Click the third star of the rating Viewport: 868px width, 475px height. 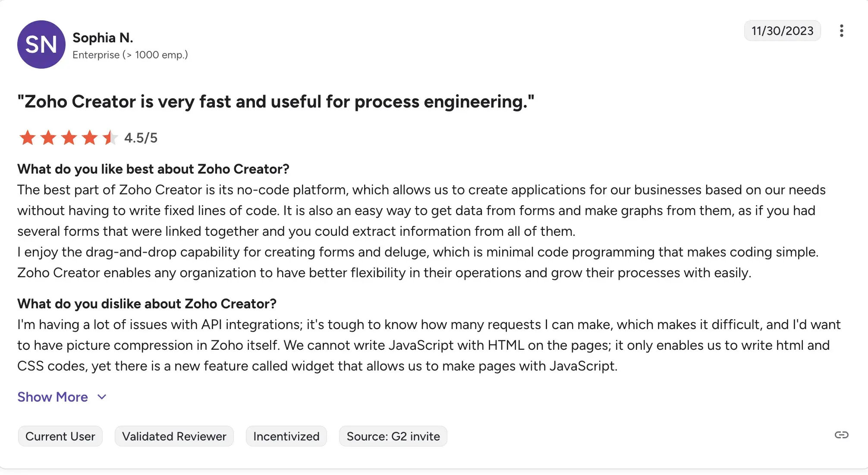[69, 137]
